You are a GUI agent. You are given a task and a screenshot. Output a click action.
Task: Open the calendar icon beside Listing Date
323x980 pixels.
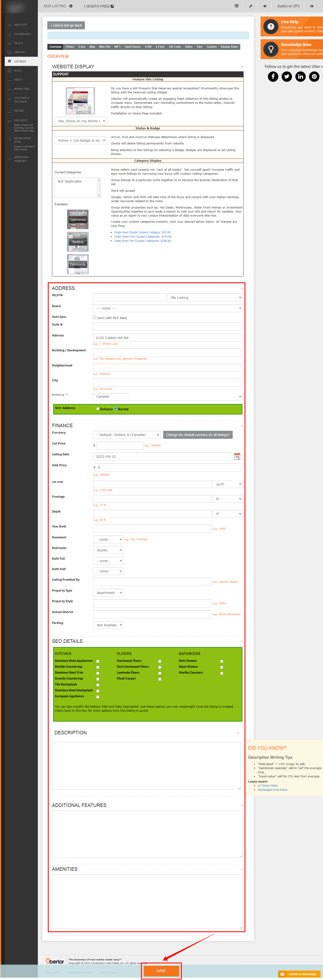tap(237, 457)
